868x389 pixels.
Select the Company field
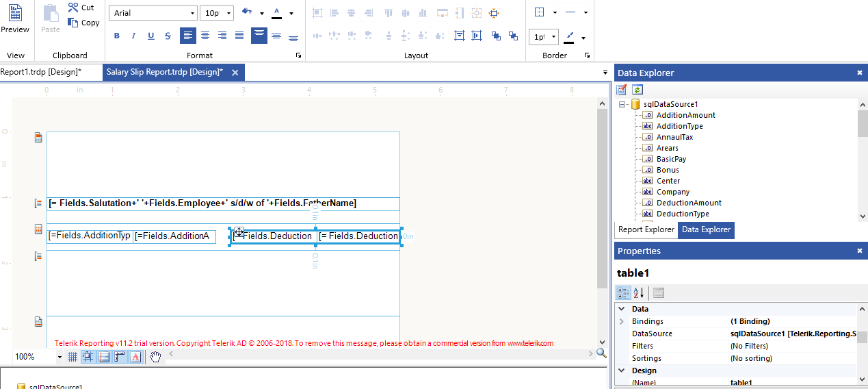pyautogui.click(x=673, y=192)
